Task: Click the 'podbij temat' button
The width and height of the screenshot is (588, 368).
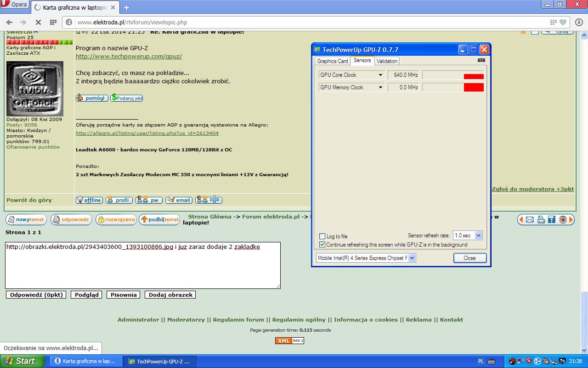Action: tap(159, 220)
